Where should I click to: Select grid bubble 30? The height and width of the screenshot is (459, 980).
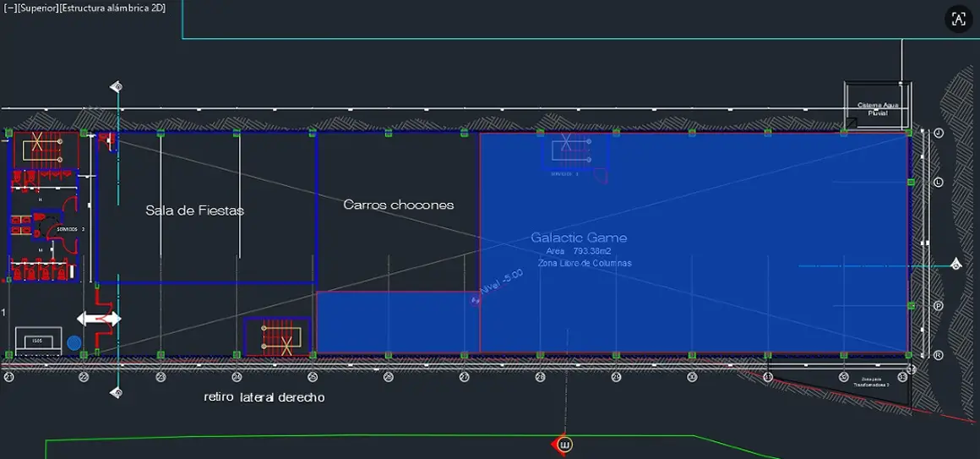coord(692,377)
